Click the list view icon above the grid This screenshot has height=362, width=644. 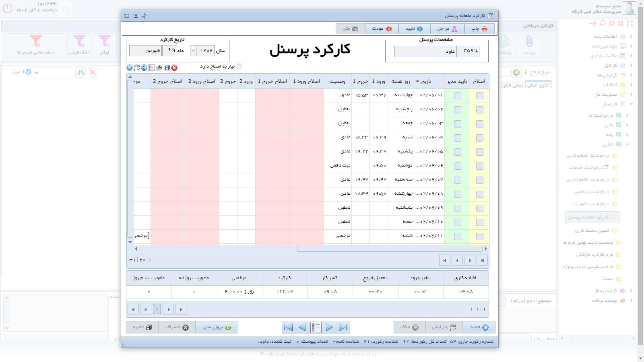[x=151, y=68]
